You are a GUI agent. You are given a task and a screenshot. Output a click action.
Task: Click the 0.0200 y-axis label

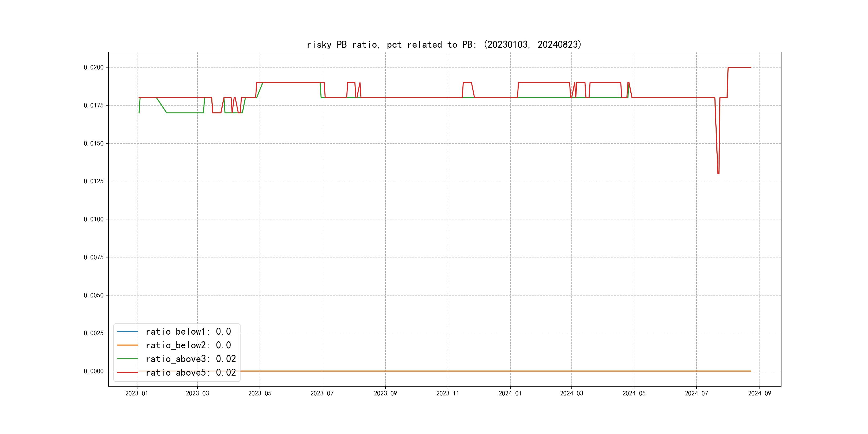(x=94, y=68)
